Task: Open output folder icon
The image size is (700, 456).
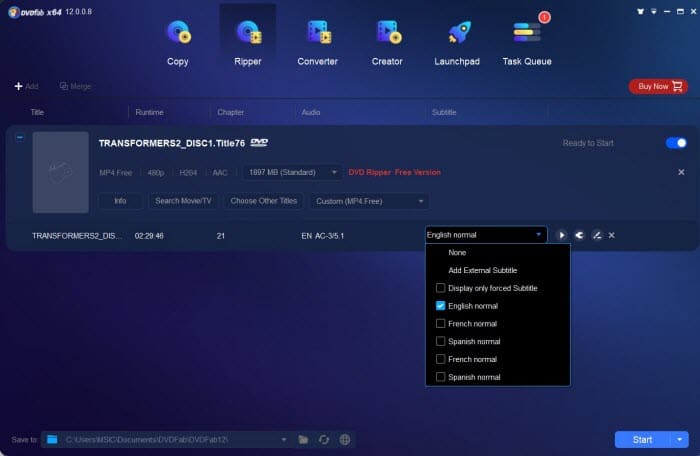Action: click(303, 439)
